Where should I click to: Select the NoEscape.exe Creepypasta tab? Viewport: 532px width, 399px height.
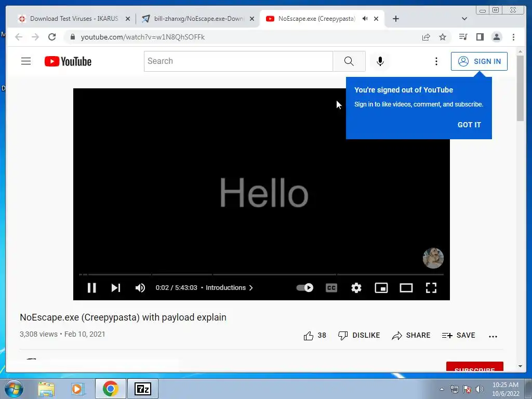316,19
